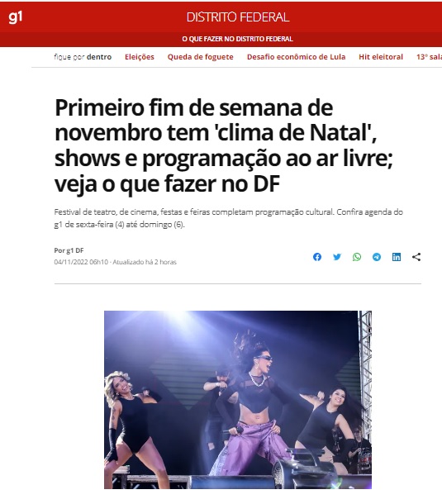This screenshot has width=442, height=504.
Task: Share the article on LinkedIn
Action: [397, 257]
